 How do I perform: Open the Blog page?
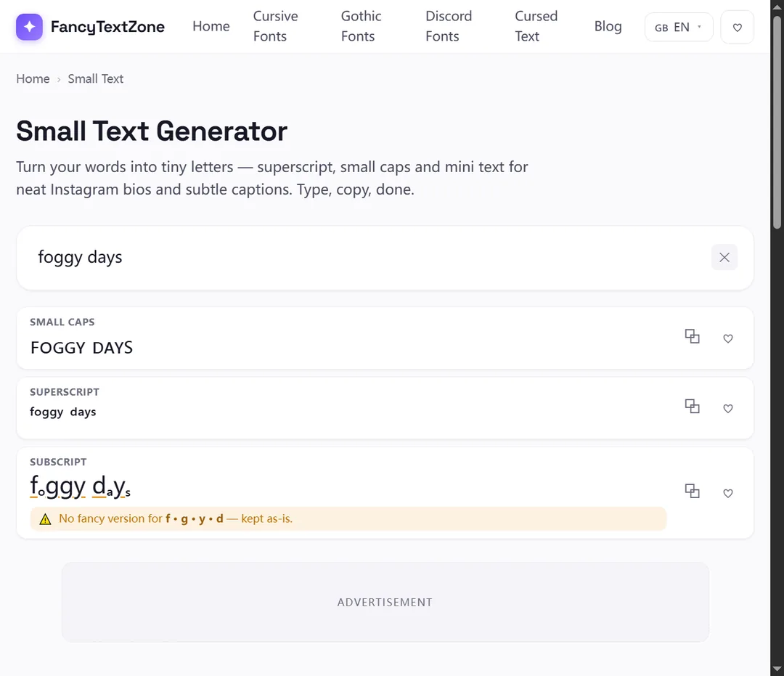coord(608,26)
